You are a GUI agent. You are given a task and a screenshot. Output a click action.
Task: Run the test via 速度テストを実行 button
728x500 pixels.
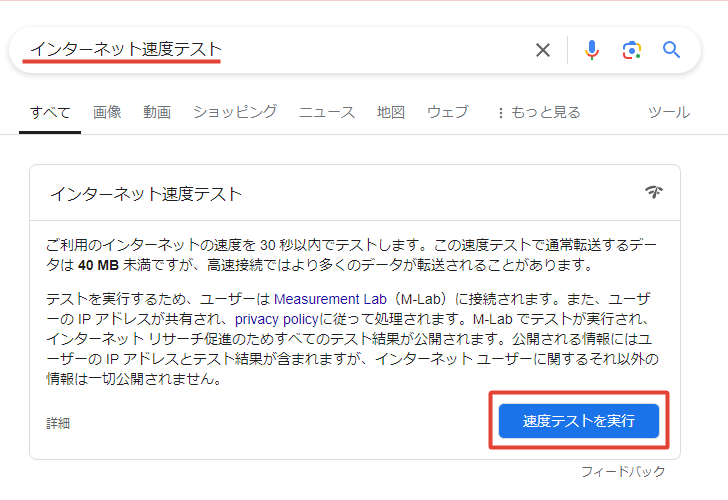578,421
